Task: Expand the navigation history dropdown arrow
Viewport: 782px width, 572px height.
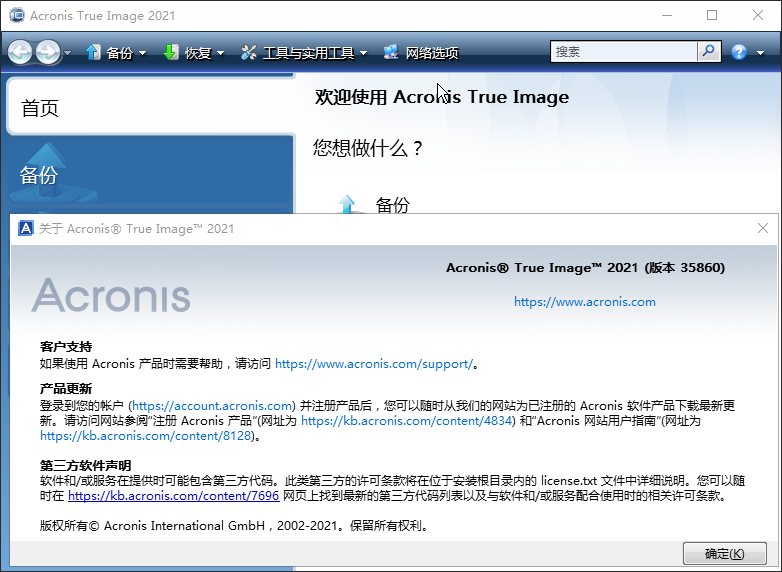Action: (67, 53)
